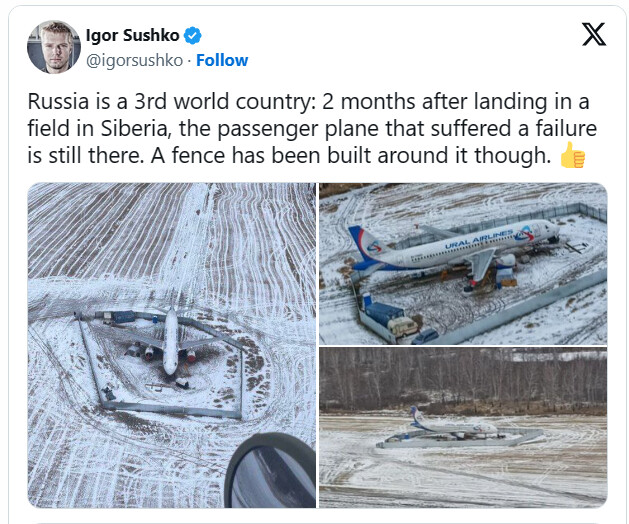Click the plane fuselage in aerial photo

click(170, 341)
